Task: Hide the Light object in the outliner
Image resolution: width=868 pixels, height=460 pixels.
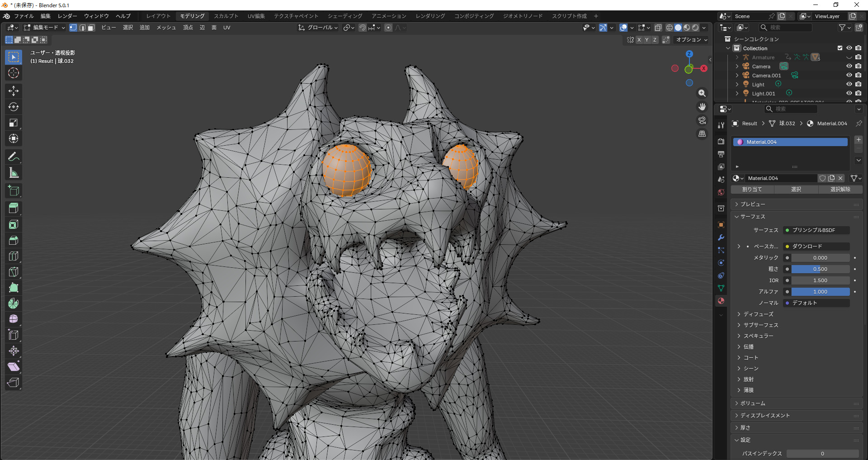Action: pos(849,85)
